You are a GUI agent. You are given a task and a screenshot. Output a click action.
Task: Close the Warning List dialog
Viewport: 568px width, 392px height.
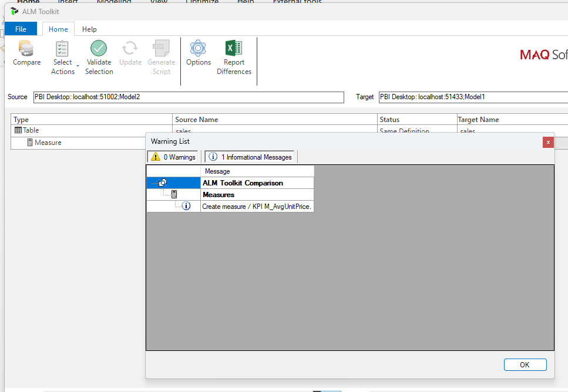(547, 142)
